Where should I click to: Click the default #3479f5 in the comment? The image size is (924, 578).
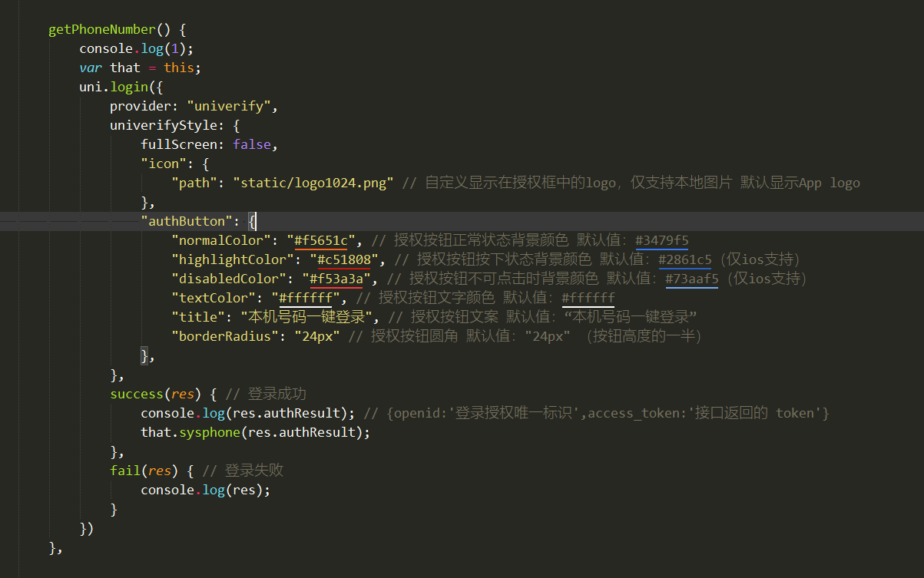click(x=661, y=240)
